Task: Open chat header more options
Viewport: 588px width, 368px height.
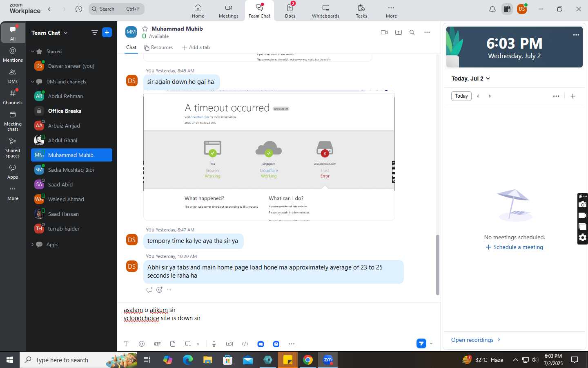Action: coord(427,32)
